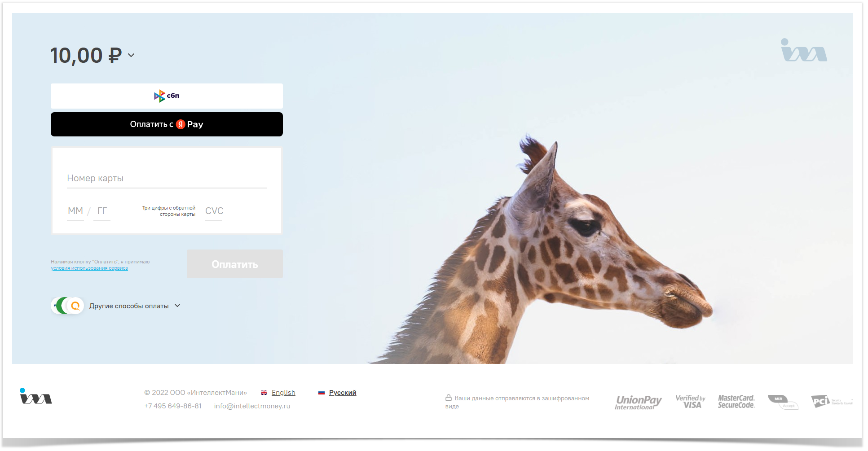Open условия использования сервиса link
This screenshot has height=451, width=868.
(x=89, y=268)
